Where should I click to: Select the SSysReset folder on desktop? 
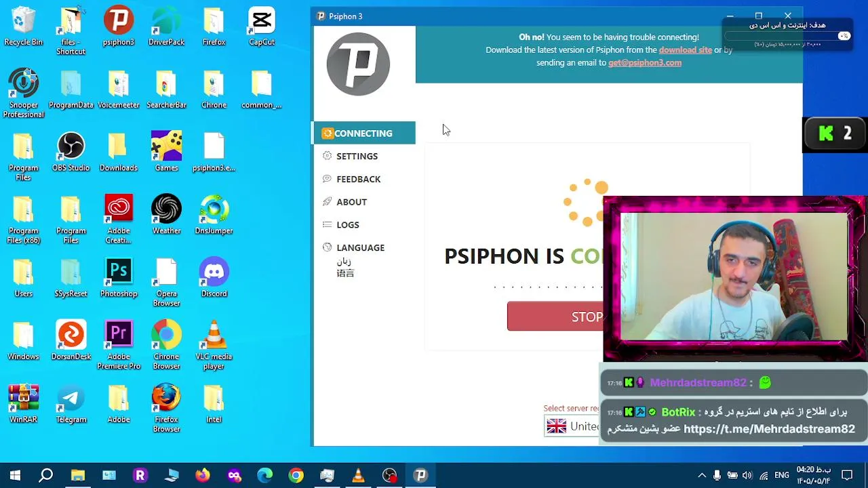click(71, 279)
